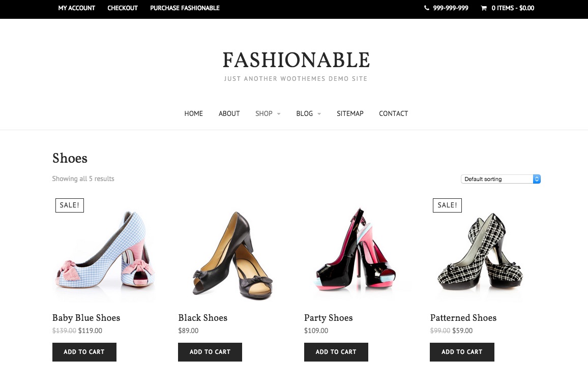
Task: Open the Baby Blue Shoes product image
Action: point(105,250)
